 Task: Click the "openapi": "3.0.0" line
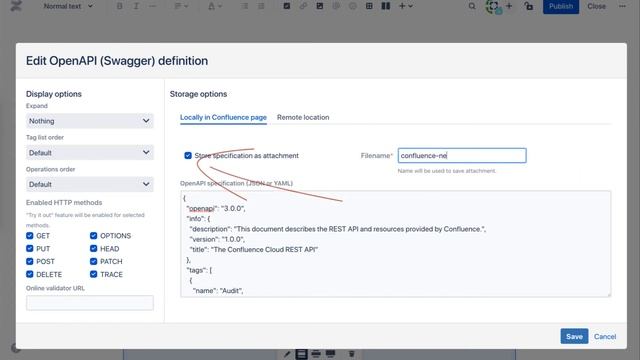coord(216,208)
